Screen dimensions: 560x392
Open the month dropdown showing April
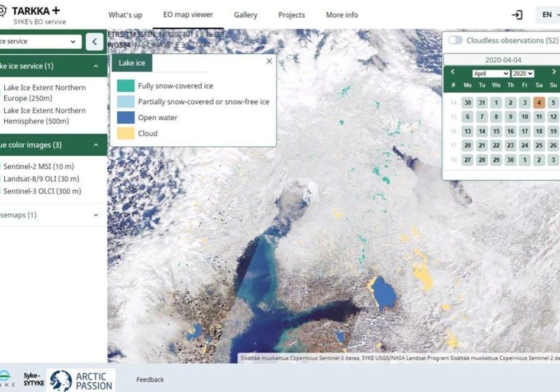tap(491, 73)
